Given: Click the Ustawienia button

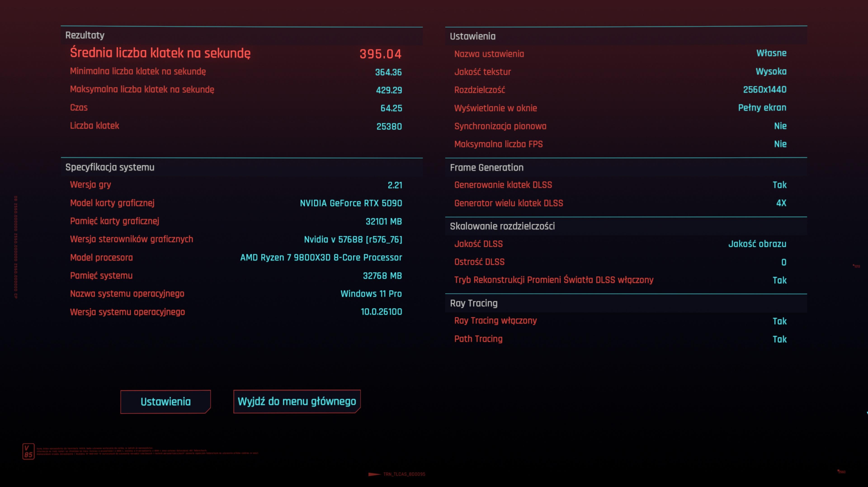Looking at the screenshot, I should pos(165,401).
